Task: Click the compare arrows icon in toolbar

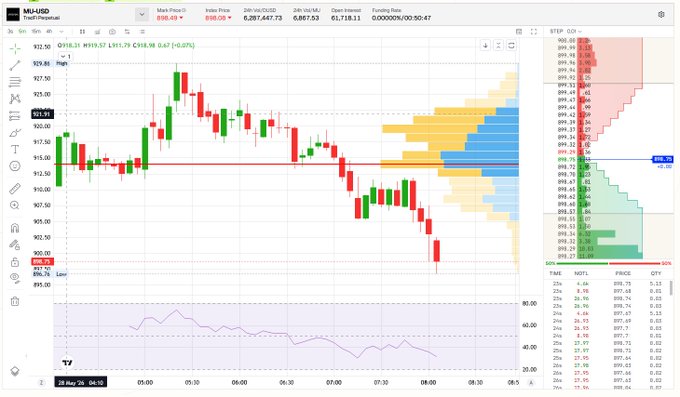Action: pyautogui.click(x=127, y=32)
